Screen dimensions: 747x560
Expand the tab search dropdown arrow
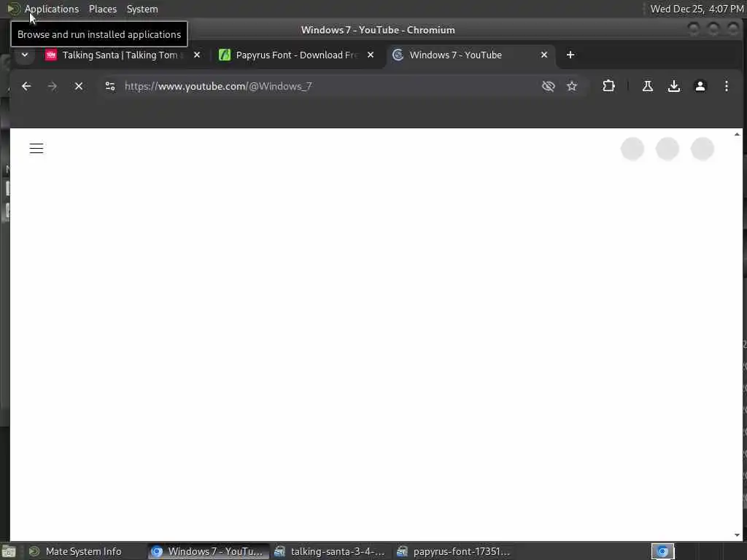point(25,55)
